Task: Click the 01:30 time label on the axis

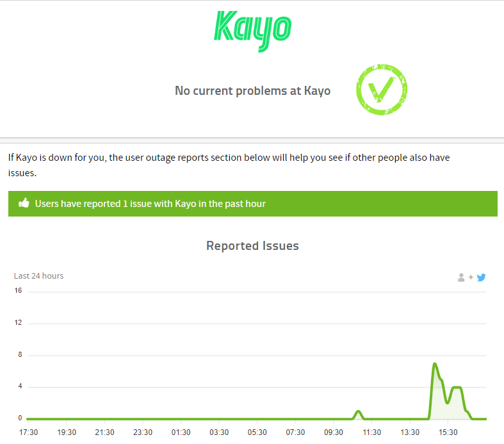Action: click(x=181, y=432)
